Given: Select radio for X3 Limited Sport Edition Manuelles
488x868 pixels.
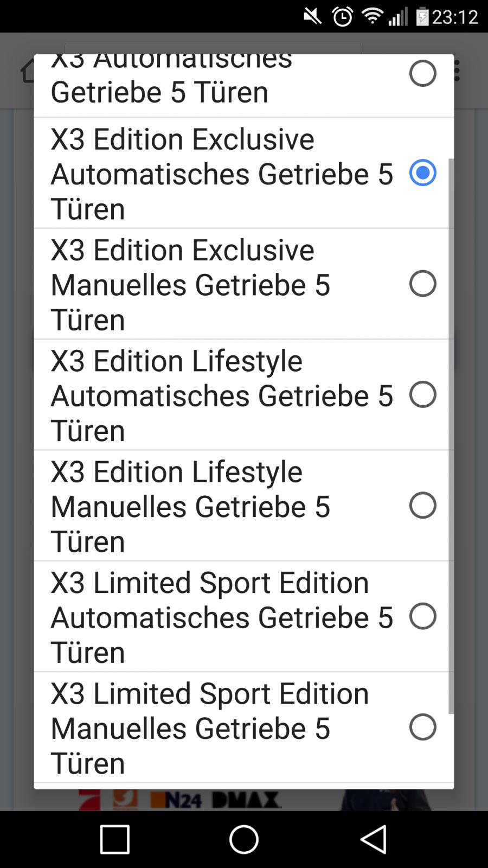Looking at the screenshot, I should [x=422, y=727].
